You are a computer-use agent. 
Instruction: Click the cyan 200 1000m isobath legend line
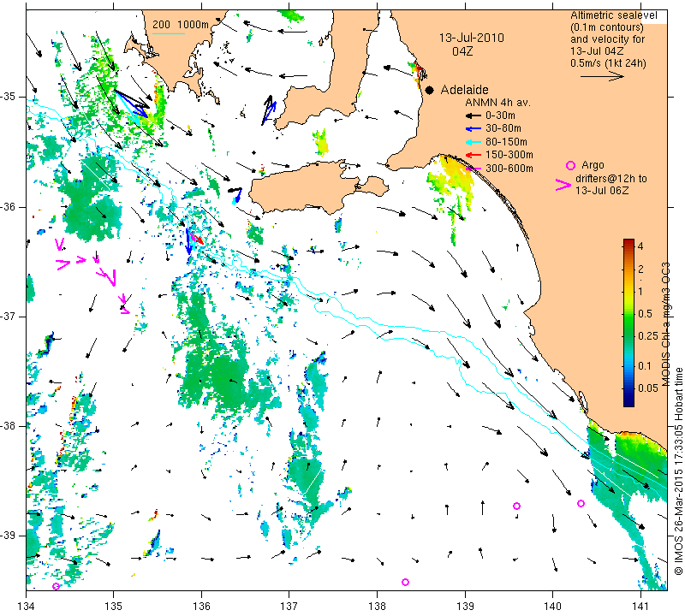point(168,33)
